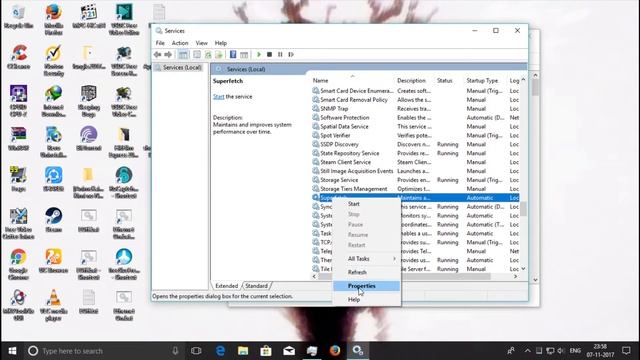Image resolution: width=640 pixels, height=360 pixels.
Task: Open Microsoft Edge from the taskbar
Action: pyautogui.click(x=220, y=351)
